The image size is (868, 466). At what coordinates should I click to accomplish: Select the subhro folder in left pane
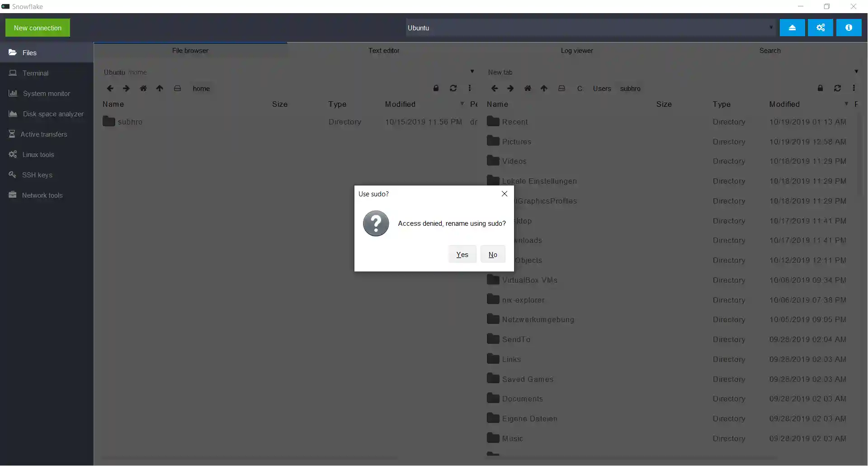[x=130, y=122]
